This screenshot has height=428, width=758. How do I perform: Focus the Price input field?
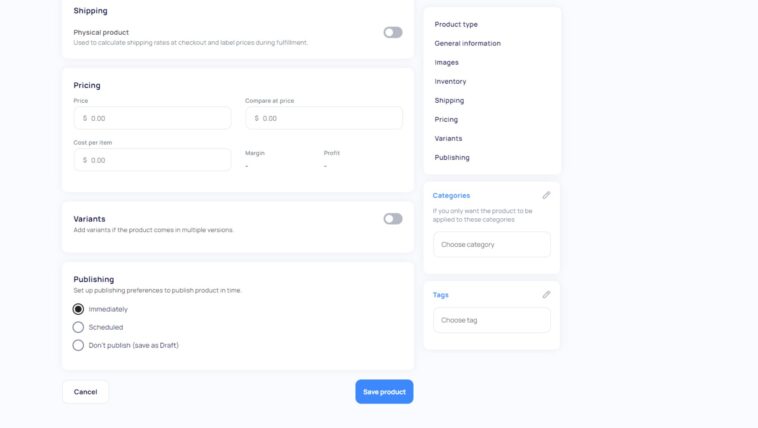point(152,118)
